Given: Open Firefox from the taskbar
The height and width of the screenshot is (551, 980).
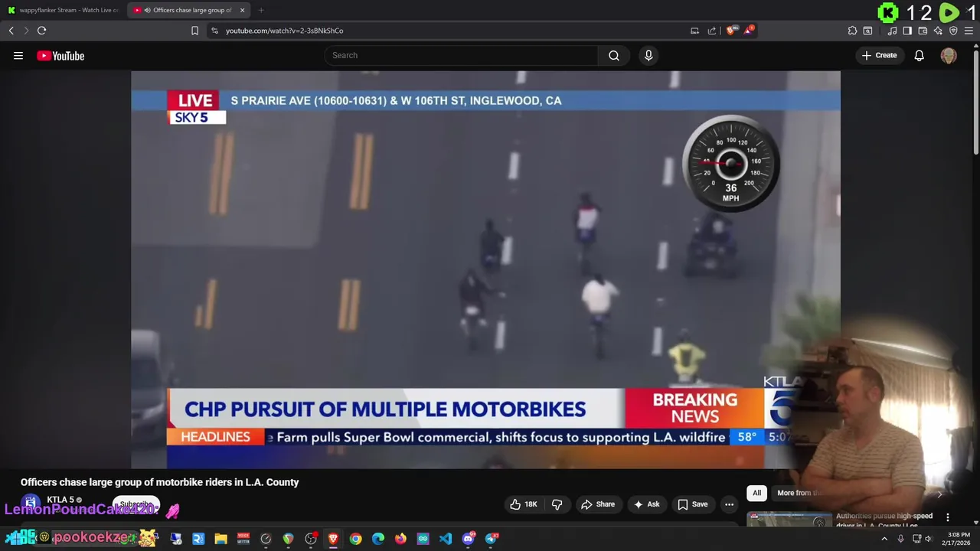Looking at the screenshot, I should coord(400,539).
